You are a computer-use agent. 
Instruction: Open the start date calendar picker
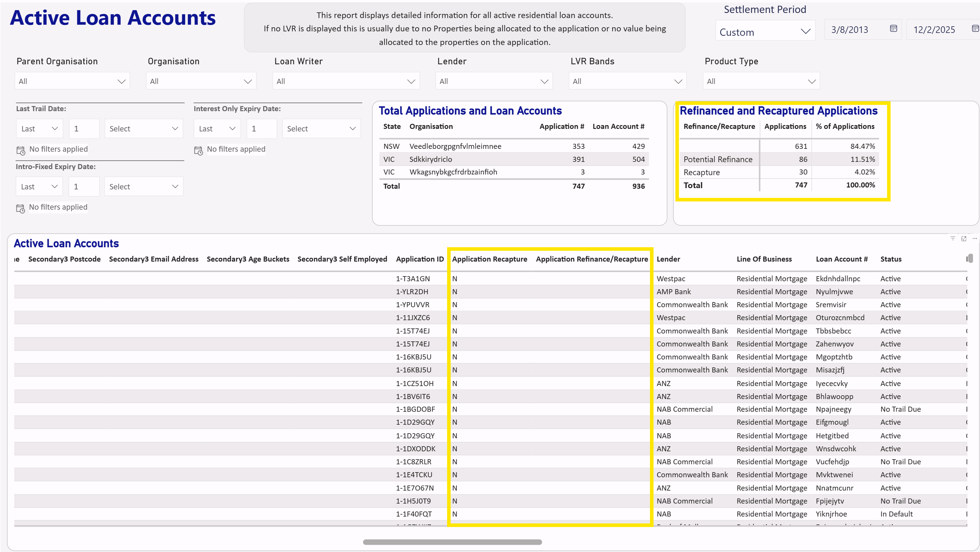893,29
